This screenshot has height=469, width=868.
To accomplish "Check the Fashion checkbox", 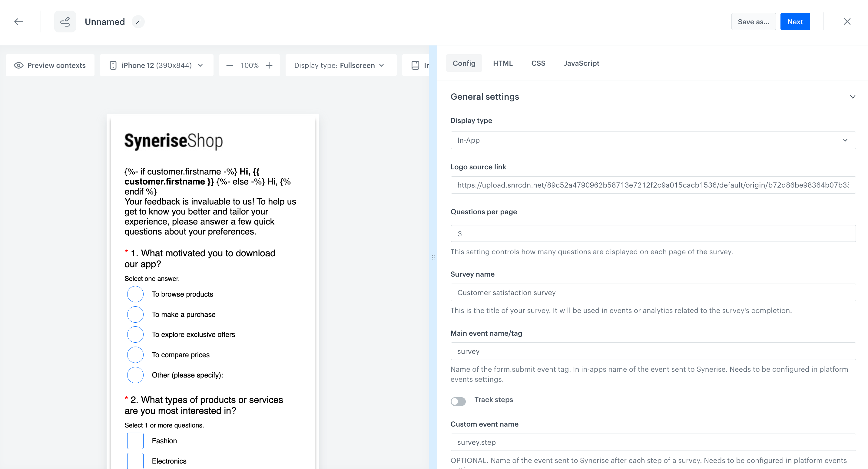I will coord(135,441).
